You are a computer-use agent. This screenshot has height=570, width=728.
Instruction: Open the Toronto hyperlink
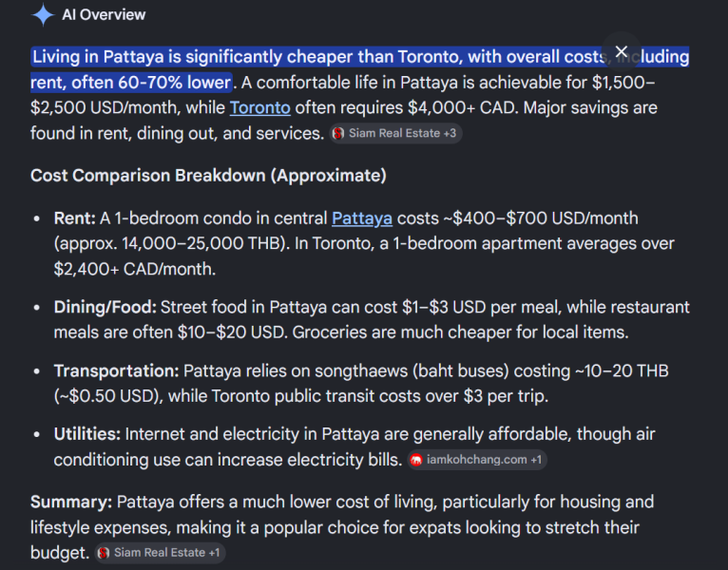(260, 107)
